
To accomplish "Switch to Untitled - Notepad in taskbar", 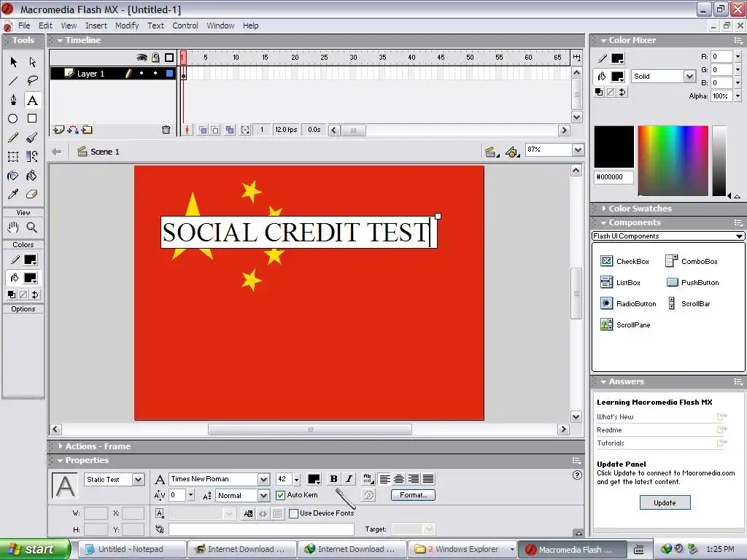I will point(131,550).
